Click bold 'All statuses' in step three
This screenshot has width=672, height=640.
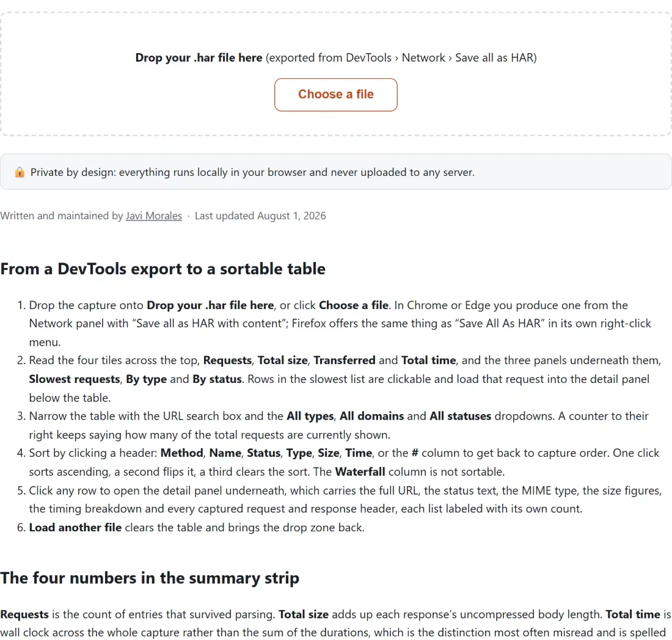click(460, 416)
